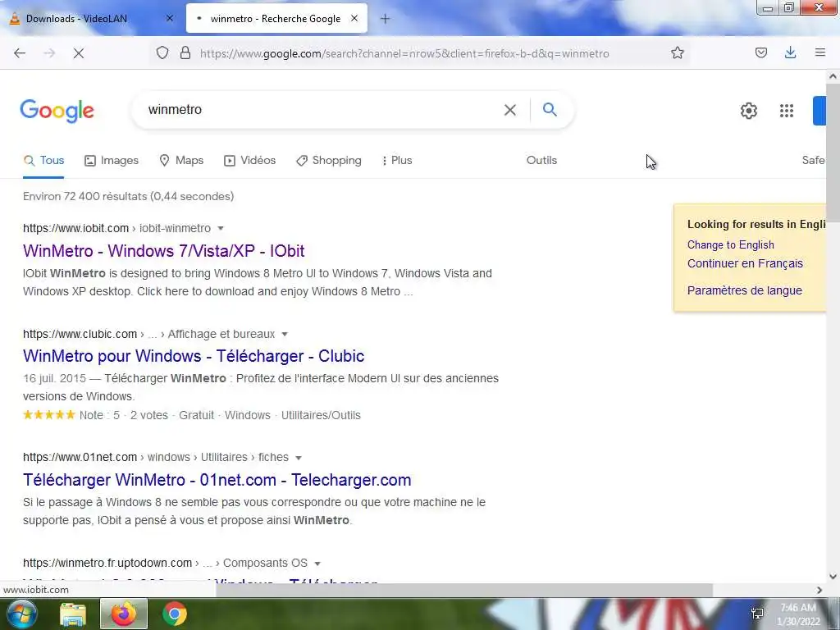Click the Firefox taskbar icon
Viewport: 840px width, 630px height.
tap(124, 614)
